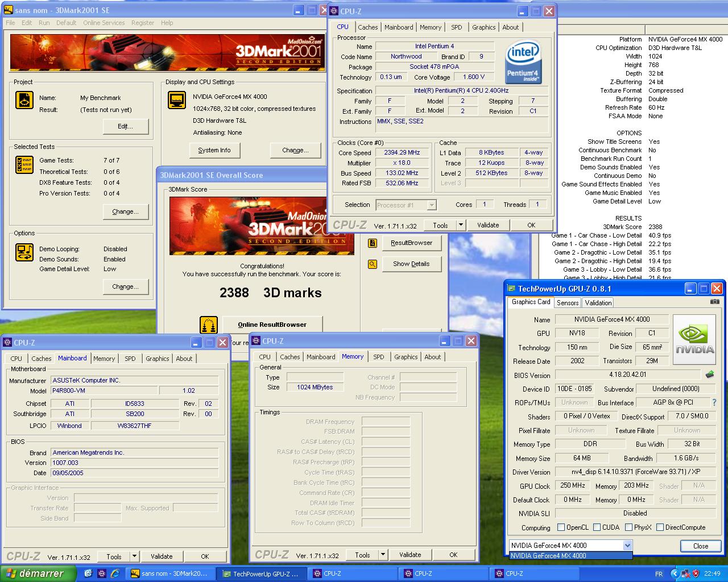728x582 pixels.
Task: Click the Intel Pentium 4 logo in CPU-Z
Action: [x=523, y=63]
